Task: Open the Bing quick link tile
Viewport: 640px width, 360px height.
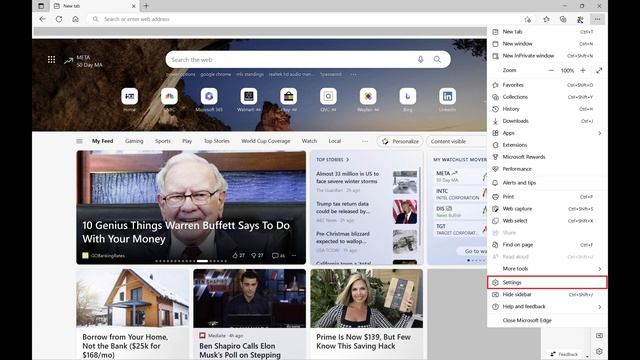Action: (408, 100)
